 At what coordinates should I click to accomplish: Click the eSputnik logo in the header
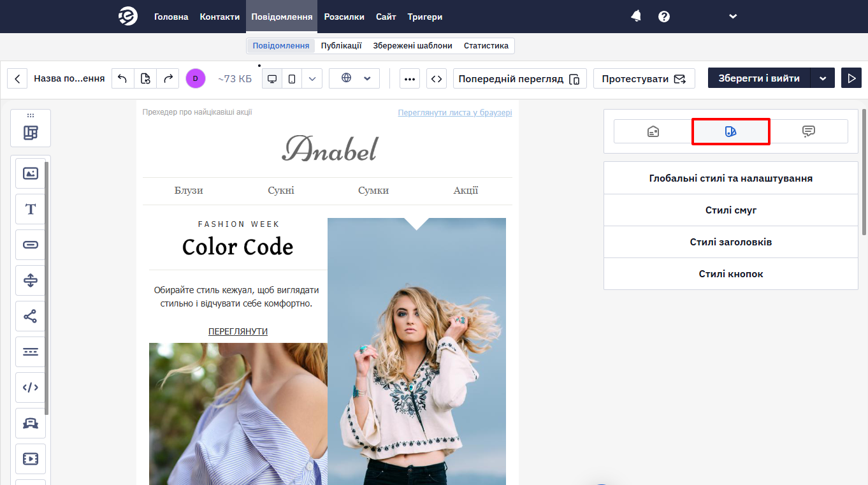pyautogui.click(x=128, y=17)
